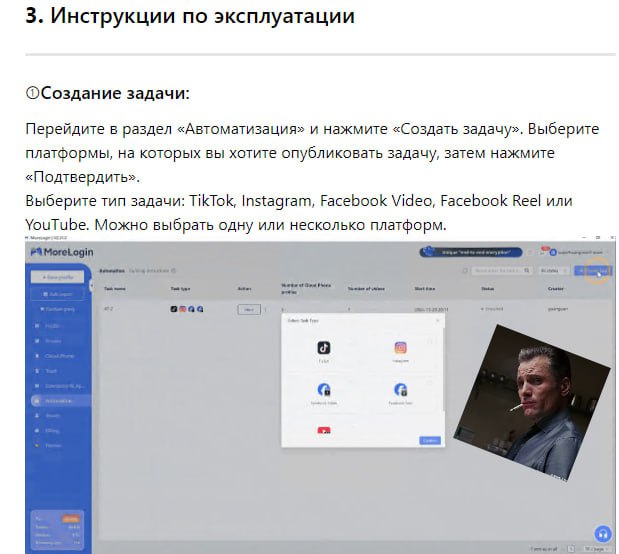Click the search field above the table
The height and width of the screenshot is (554, 619).
(500, 271)
